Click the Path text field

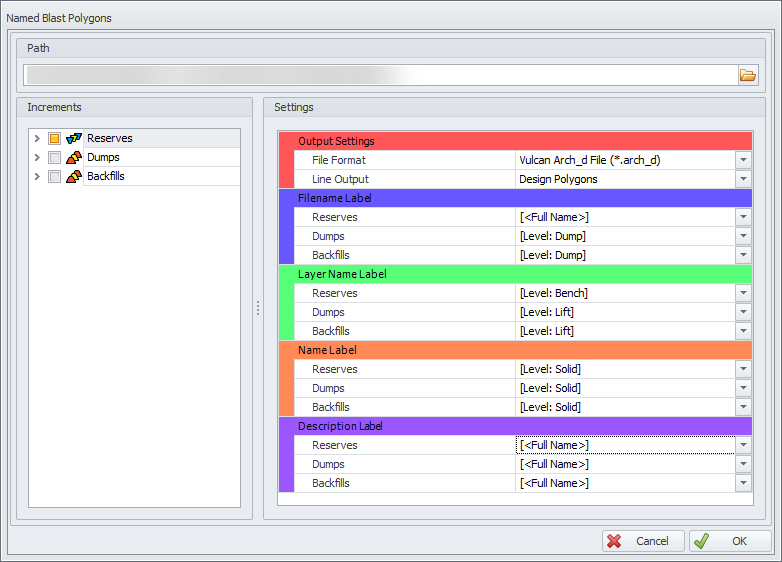[380, 75]
